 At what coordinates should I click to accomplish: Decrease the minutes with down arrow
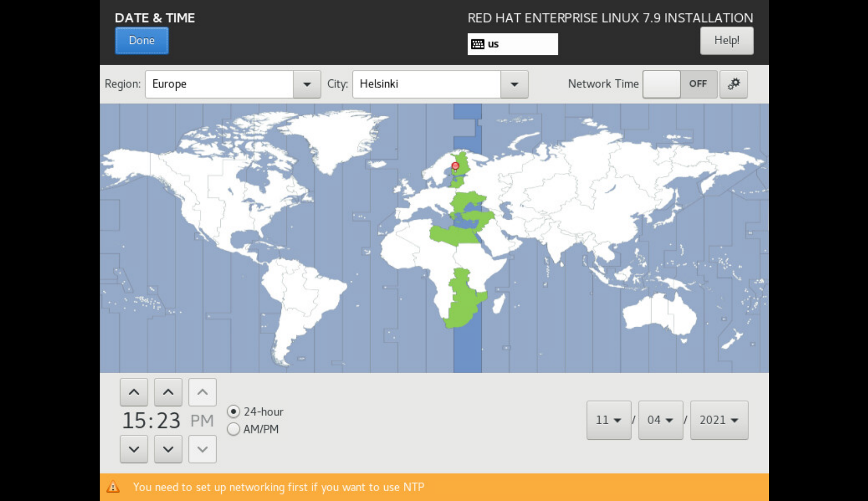click(x=168, y=449)
